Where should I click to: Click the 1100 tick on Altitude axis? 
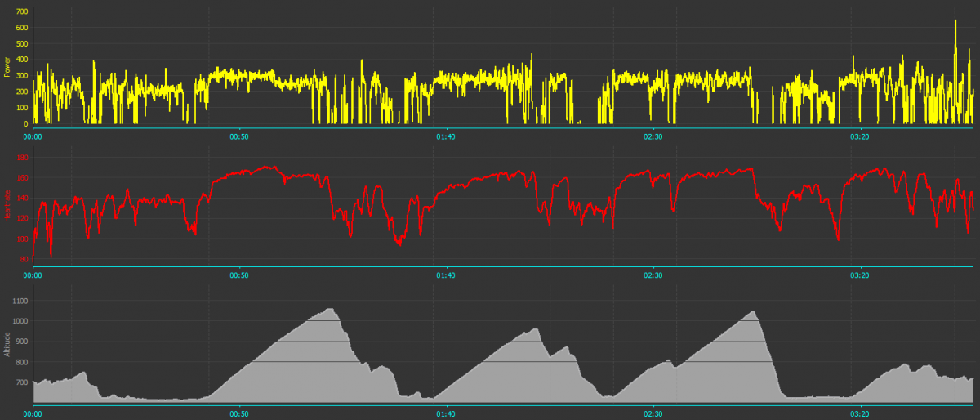pos(20,301)
